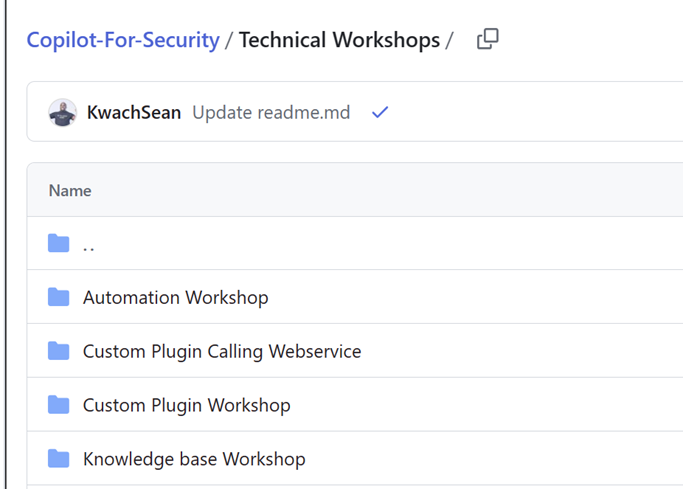Click the Technical Workshops breadcrumb text

tap(339, 40)
